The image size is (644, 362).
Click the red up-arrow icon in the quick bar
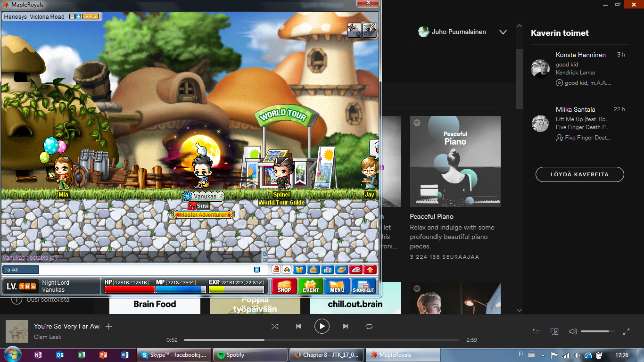[x=370, y=270]
